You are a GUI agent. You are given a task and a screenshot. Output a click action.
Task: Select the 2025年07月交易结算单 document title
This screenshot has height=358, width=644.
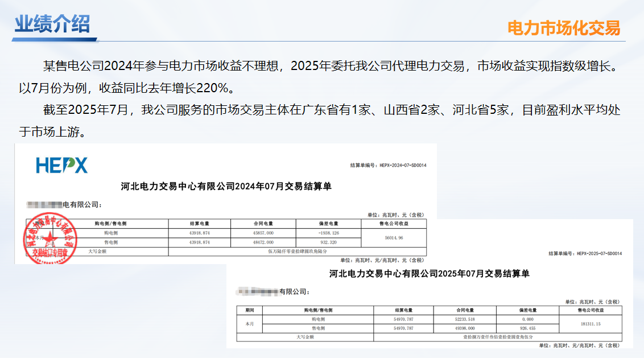(x=430, y=274)
